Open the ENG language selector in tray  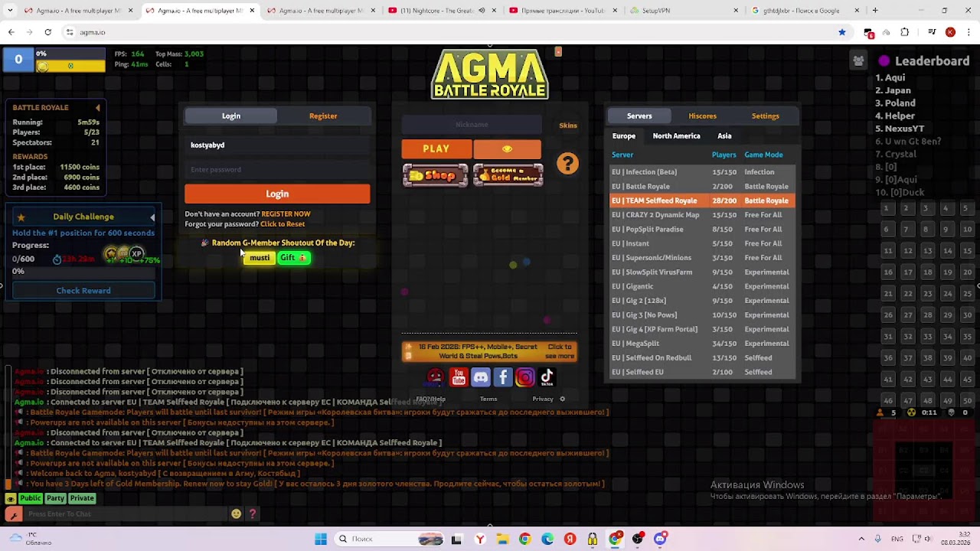[897, 539]
